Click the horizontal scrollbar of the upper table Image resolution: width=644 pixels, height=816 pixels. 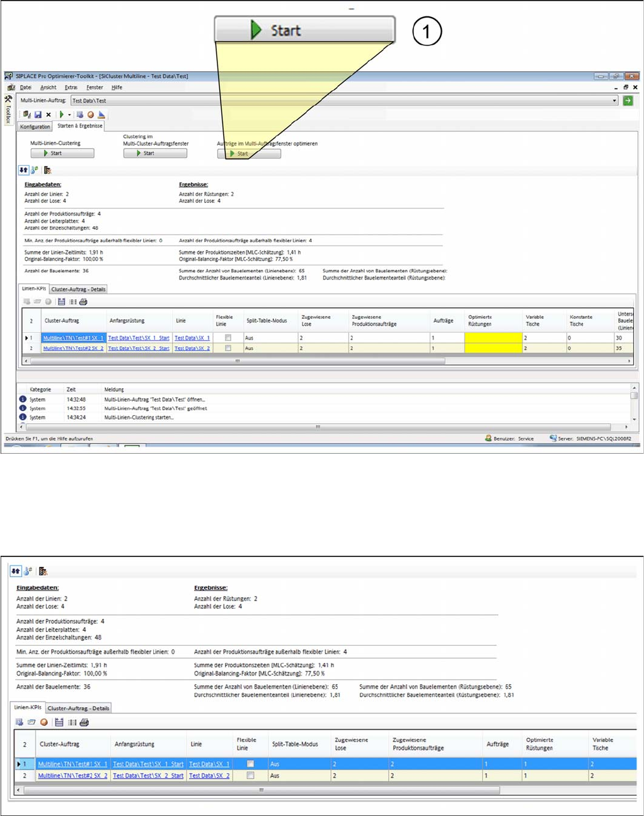[237, 361]
